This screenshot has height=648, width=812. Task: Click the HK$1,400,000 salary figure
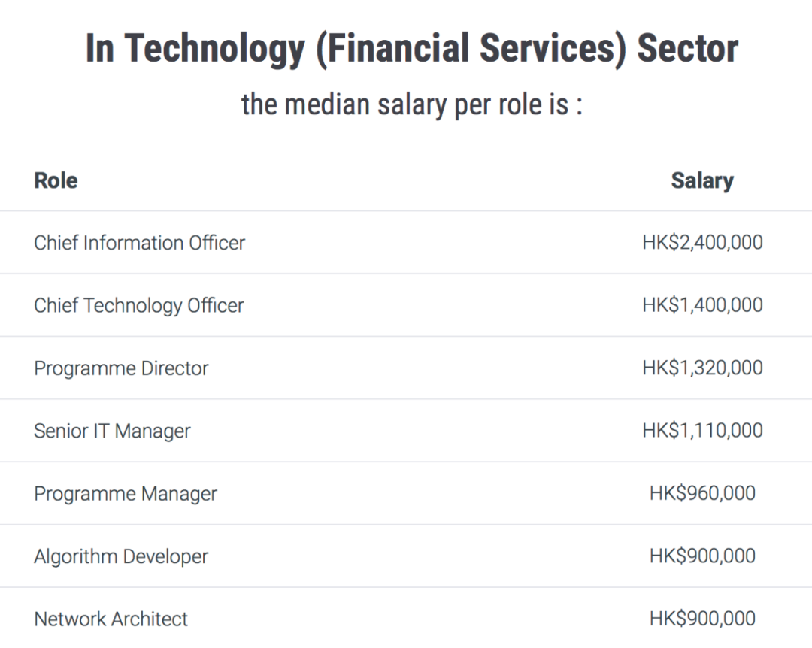coord(702,305)
